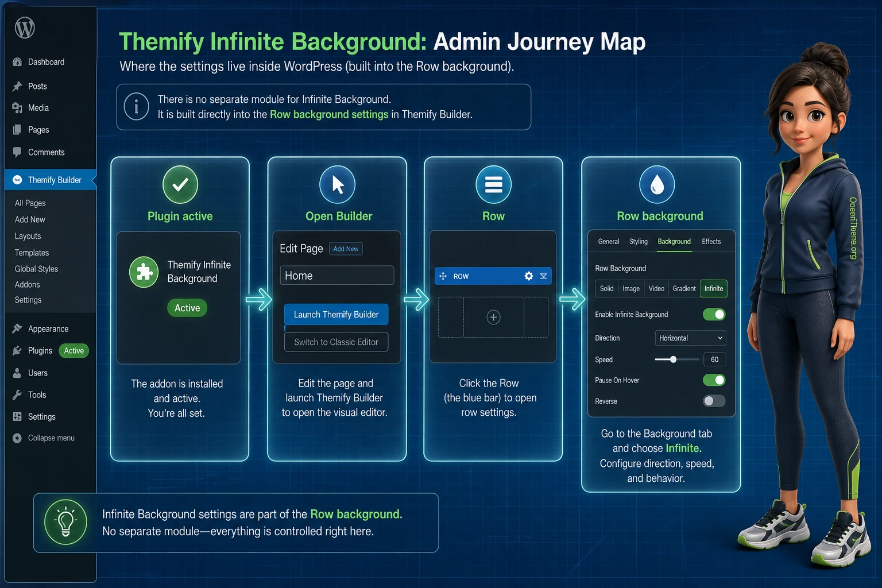Click Launch Themify Builder button
The height and width of the screenshot is (588, 882).
[336, 315]
